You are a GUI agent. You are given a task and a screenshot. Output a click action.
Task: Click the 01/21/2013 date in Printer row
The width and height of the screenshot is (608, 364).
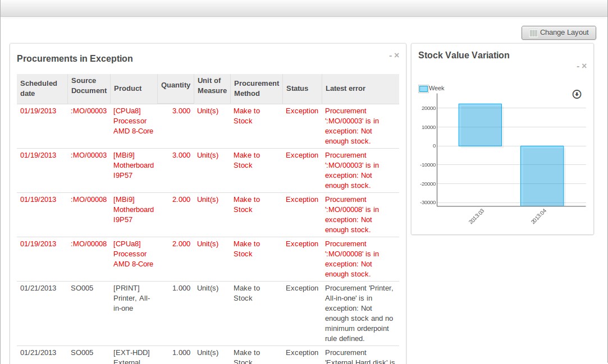pos(38,288)
